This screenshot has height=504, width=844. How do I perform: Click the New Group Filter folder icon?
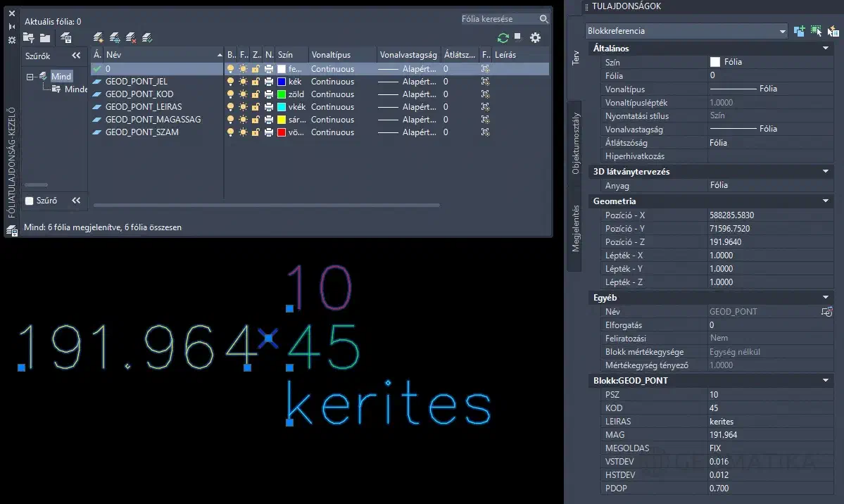(45, 38)
